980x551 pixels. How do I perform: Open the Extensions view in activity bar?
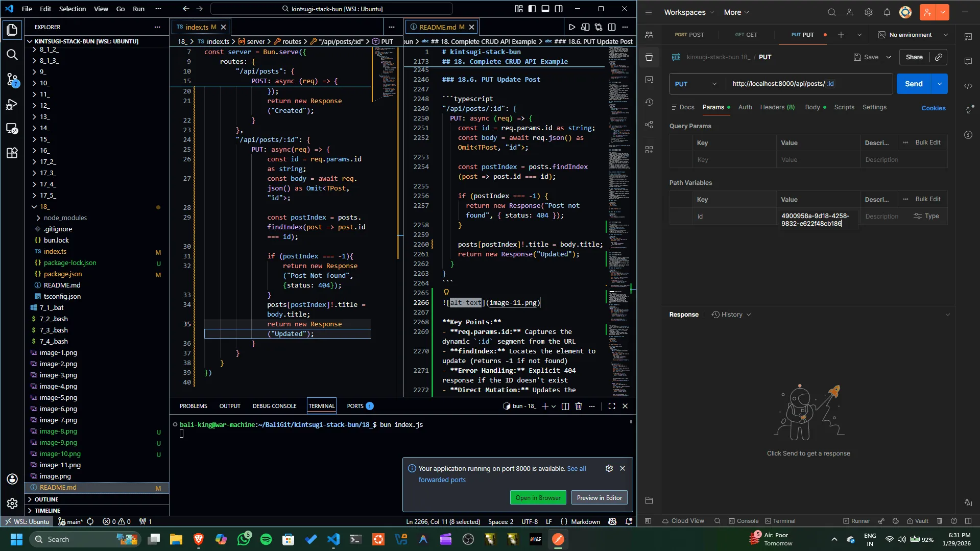point(12,153)
